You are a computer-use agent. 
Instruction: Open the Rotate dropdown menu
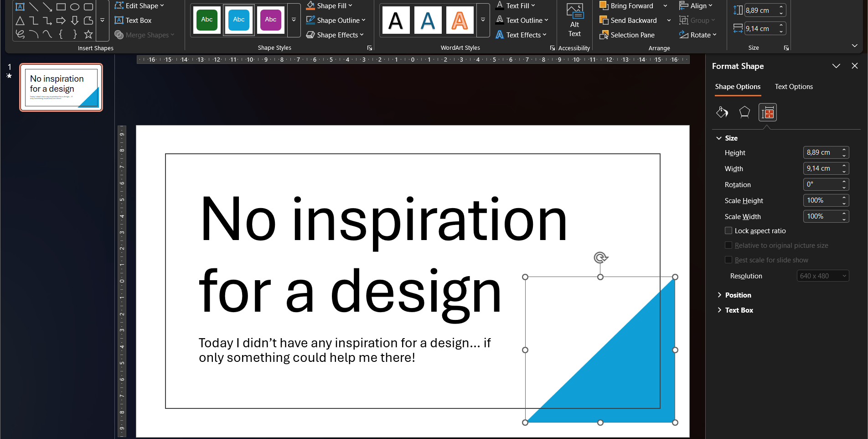tap(698, 35)
